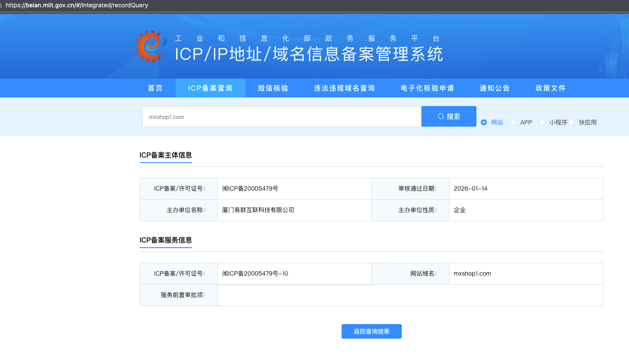Click the MIIT gear logo icon
Image resolution: width=629 pixels, height=364 pixels.
click(151, 46)
